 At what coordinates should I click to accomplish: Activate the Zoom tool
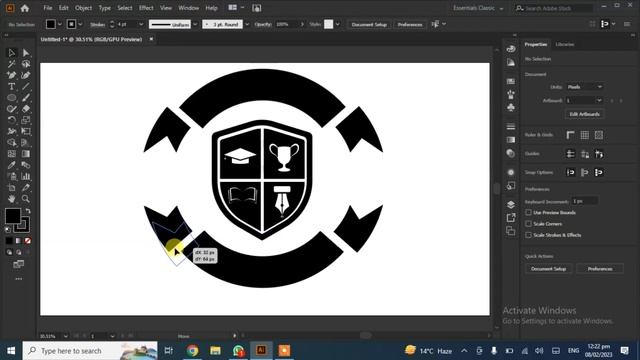26,199
